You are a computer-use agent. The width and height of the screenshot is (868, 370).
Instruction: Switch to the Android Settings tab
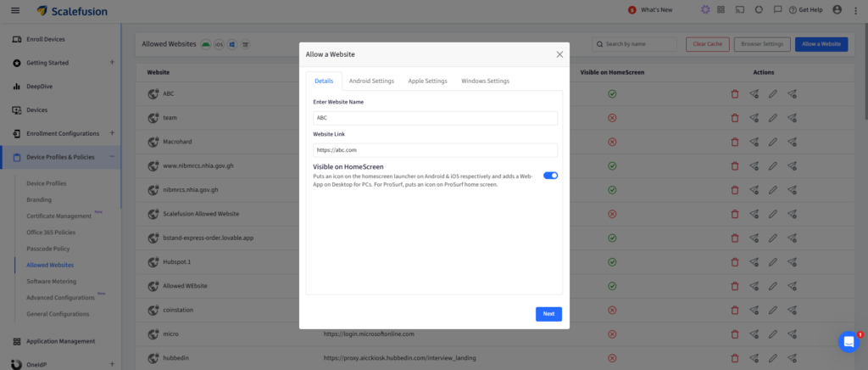[371, 81]
